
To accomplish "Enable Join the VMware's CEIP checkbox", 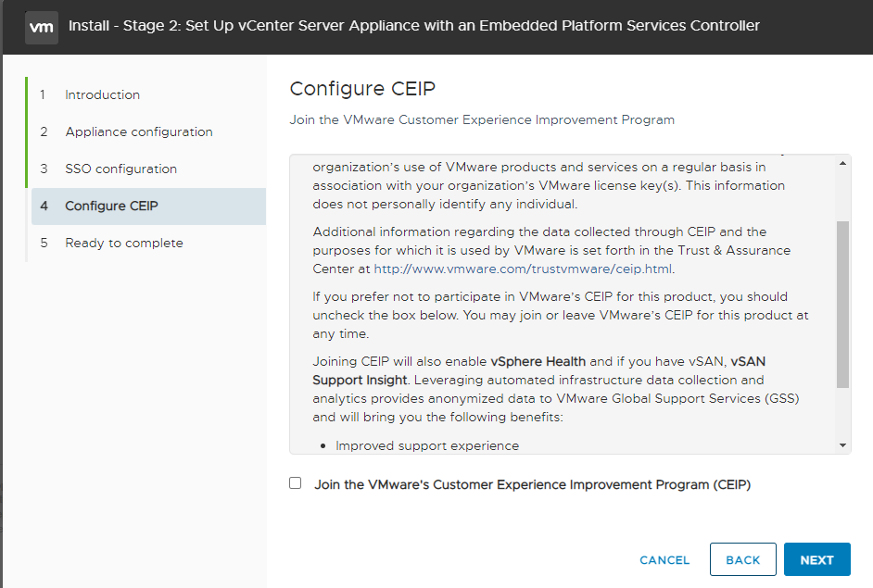I will (x=295, y=482).
